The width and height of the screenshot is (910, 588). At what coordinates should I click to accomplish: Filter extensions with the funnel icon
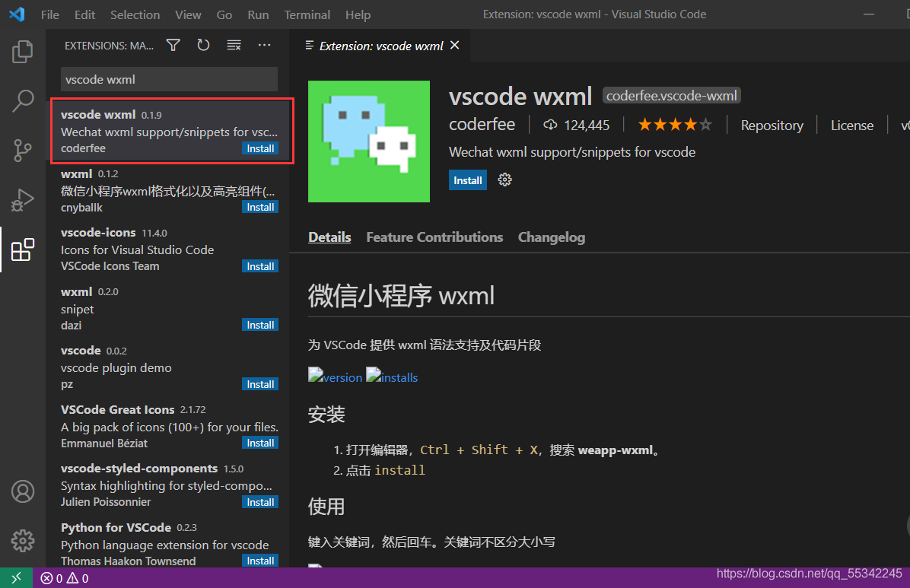[x=173, y=46]
